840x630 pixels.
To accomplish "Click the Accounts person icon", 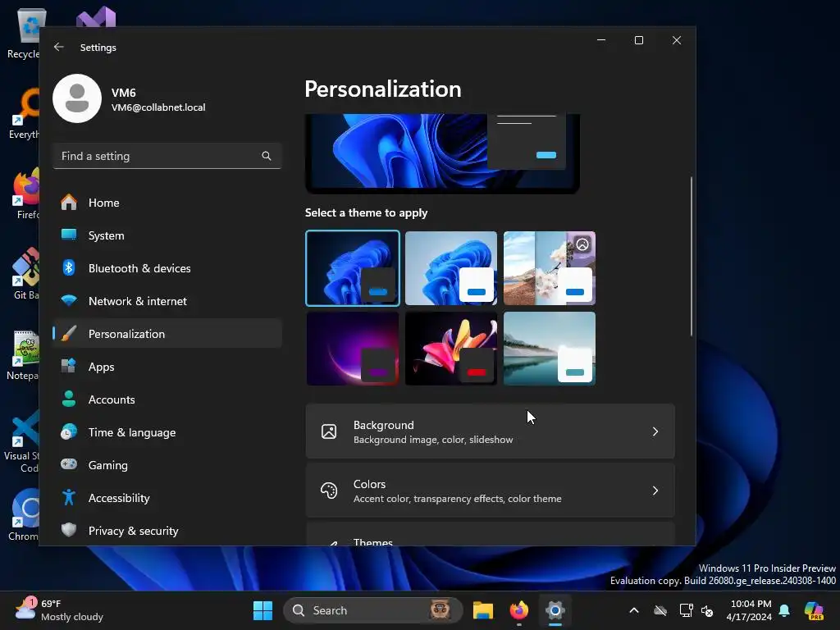I will pos(69,399).
